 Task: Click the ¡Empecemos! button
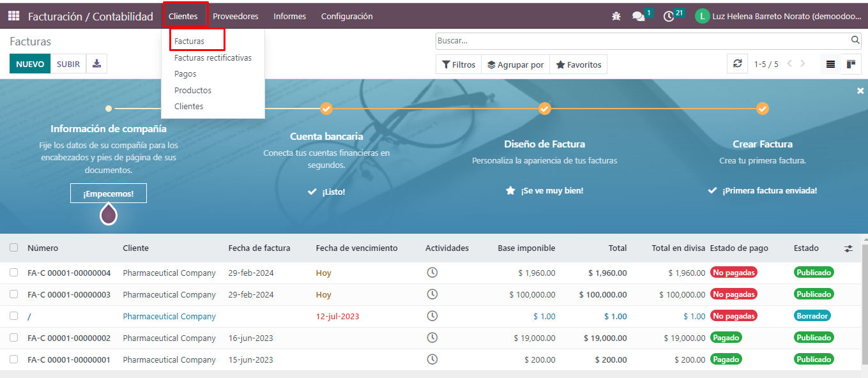click(x=108, y=193)
